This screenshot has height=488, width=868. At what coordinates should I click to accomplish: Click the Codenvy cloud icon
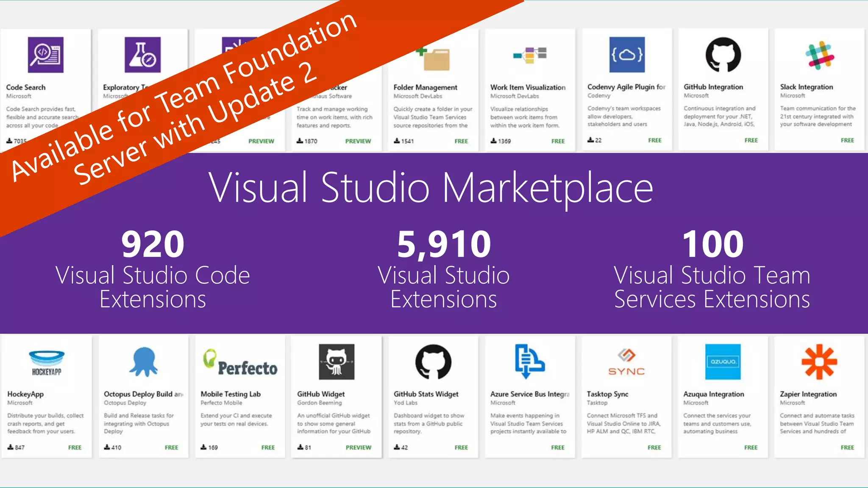(x=627, y=55)
